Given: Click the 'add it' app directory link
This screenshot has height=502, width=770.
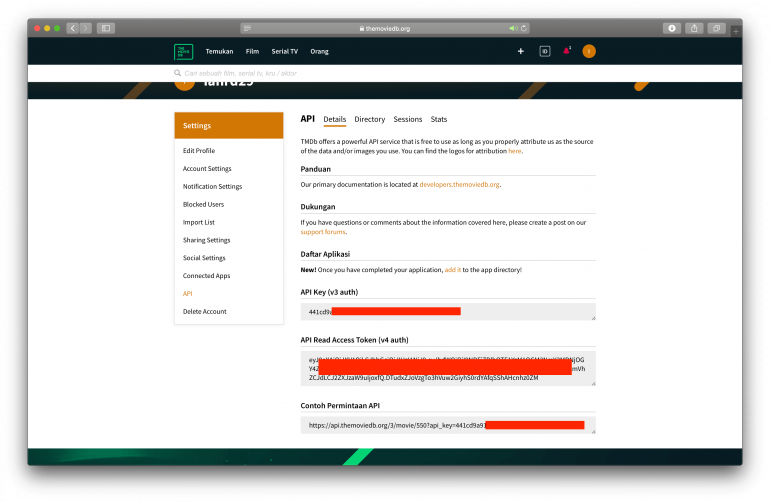Looking at the screenshot, I should click(453, 270).
